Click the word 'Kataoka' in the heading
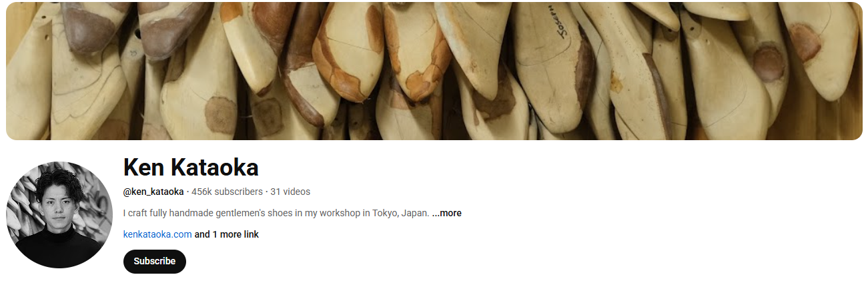This screenshot has height=281, width=868. coord(220,168)
